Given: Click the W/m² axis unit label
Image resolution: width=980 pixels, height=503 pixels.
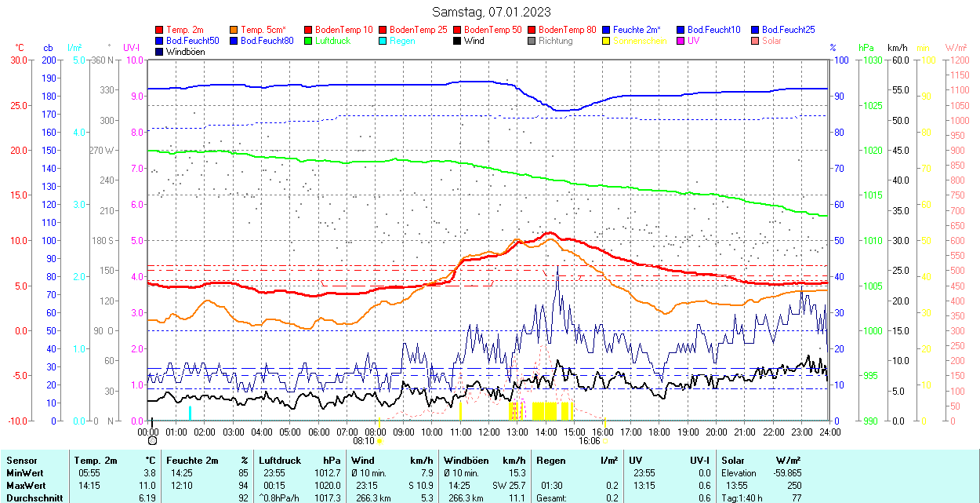Looking at the screenshot, I should click(956, 48).
